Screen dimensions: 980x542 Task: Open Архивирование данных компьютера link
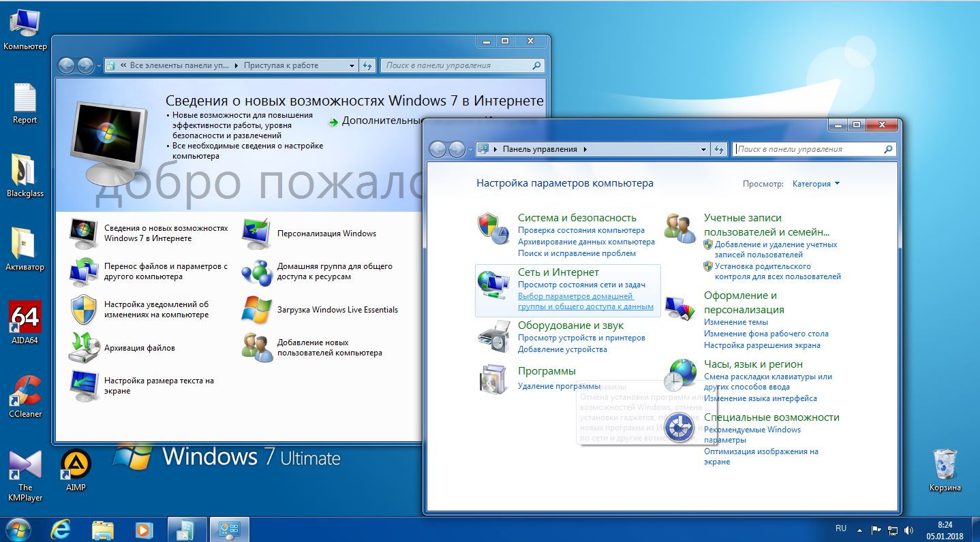coord(586,242)
